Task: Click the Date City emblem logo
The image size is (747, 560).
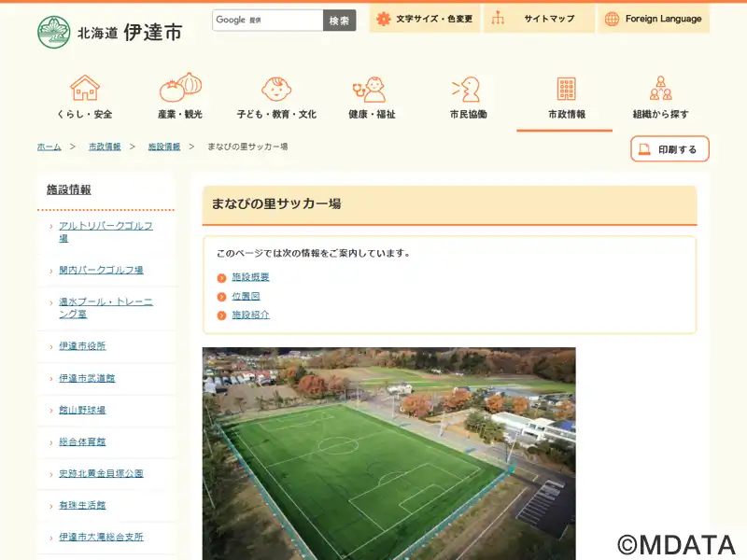Action: point(54,32)
